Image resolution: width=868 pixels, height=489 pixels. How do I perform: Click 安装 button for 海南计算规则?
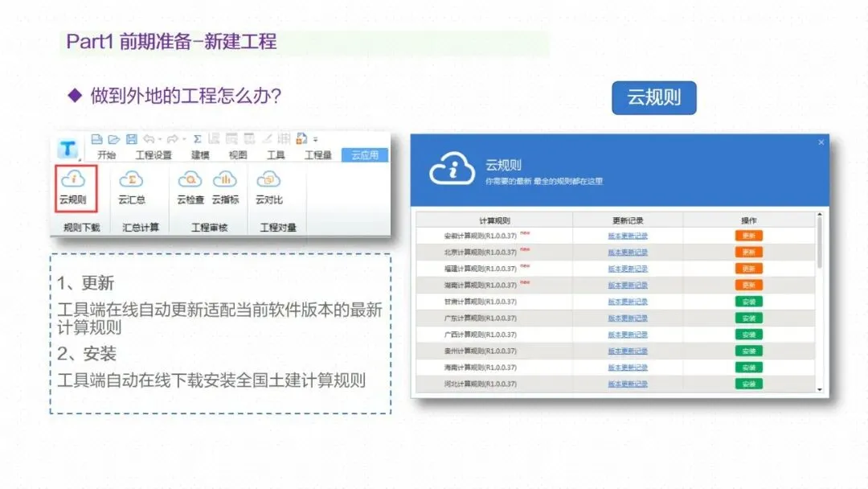click(x=748, y=368)
